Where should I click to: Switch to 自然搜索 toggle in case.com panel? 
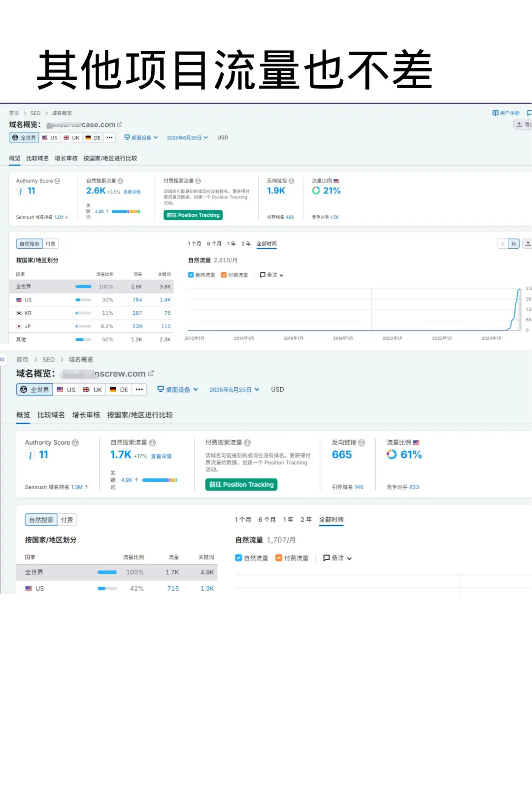tap(30, 244)
